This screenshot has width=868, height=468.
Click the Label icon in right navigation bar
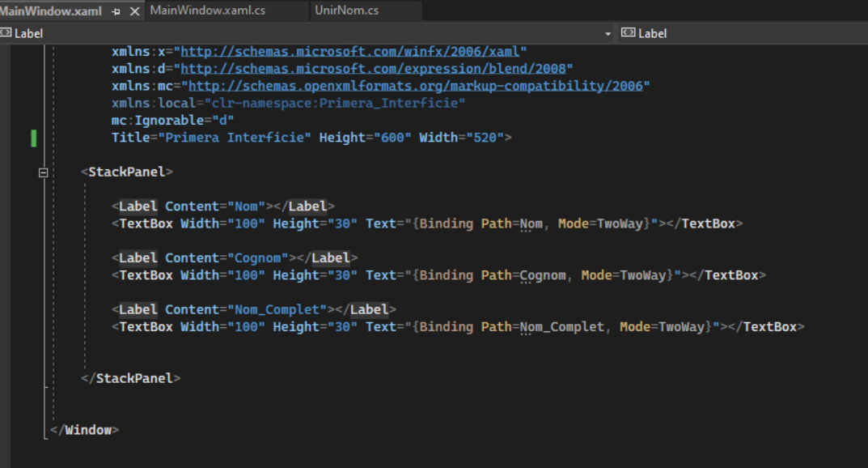click(x=628, y=33)
